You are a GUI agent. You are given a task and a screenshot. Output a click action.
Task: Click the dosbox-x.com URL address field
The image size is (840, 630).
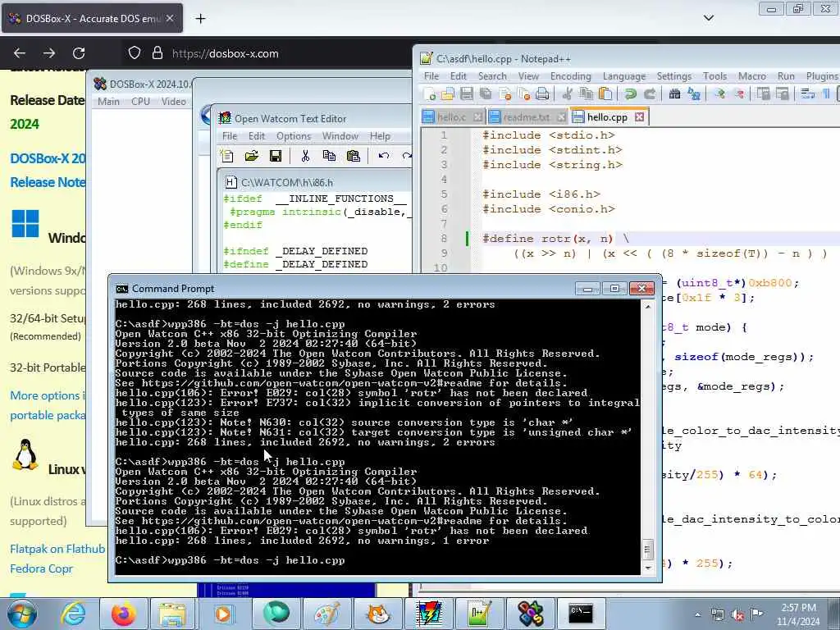click(225, 53)
